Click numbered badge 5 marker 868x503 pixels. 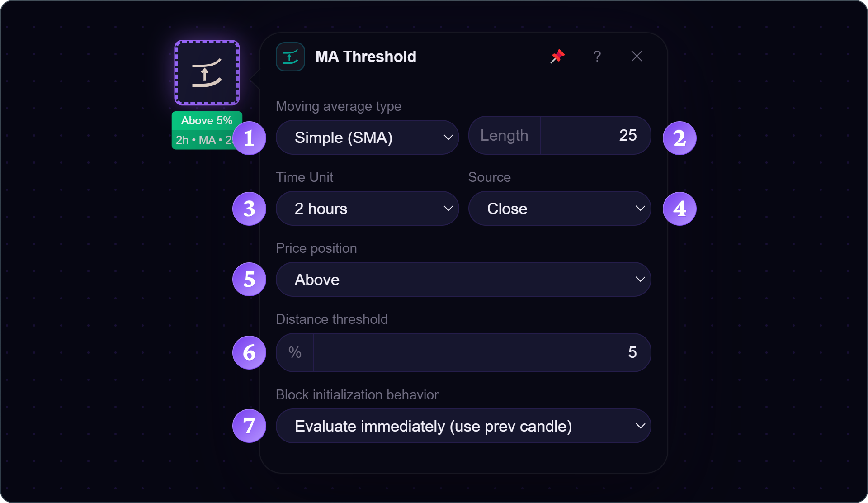click(x=249, y=279)
